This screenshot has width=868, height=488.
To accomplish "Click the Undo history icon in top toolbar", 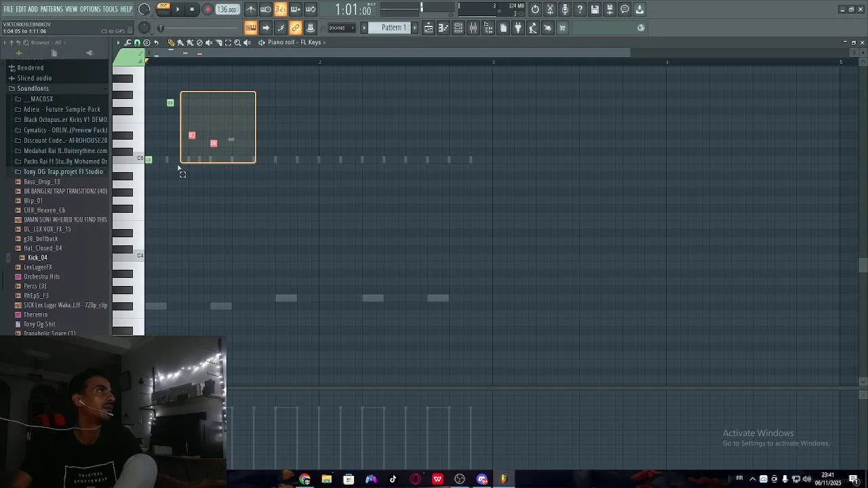I will pyautogui.click(x=535, y=9).
